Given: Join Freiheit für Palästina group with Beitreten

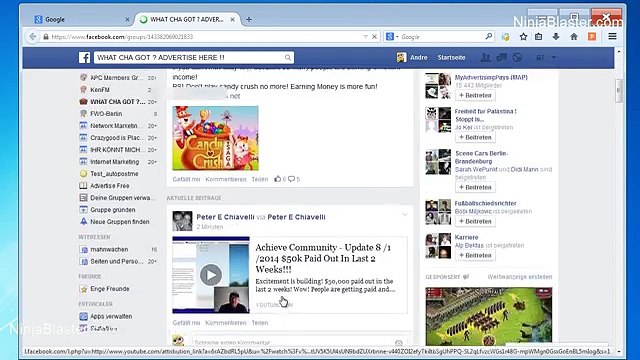Looking at the screenshot, I should [x=476, y=137].
